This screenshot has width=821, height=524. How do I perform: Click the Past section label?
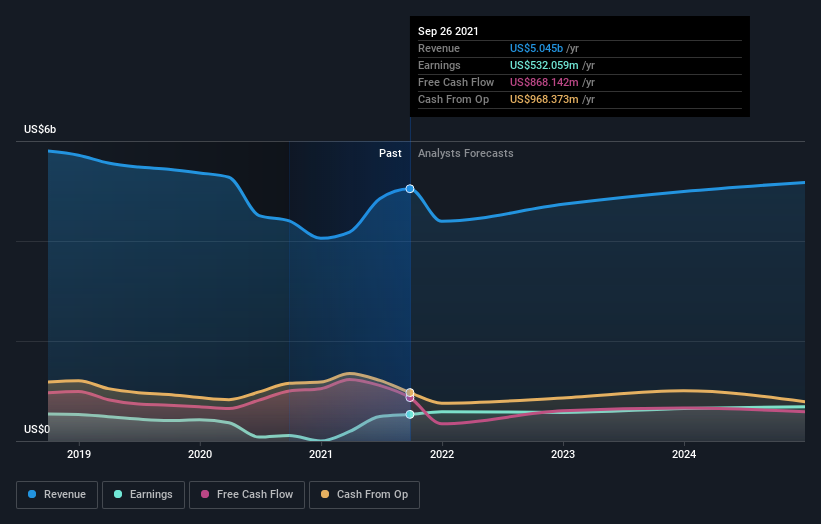pyautogui.click(x=390, y=153)
